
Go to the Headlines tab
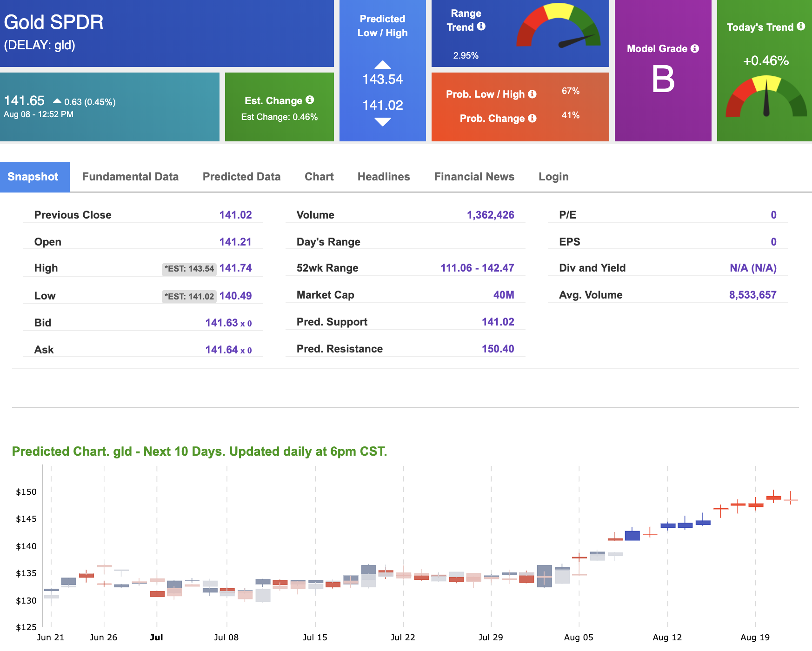point(384,177)
